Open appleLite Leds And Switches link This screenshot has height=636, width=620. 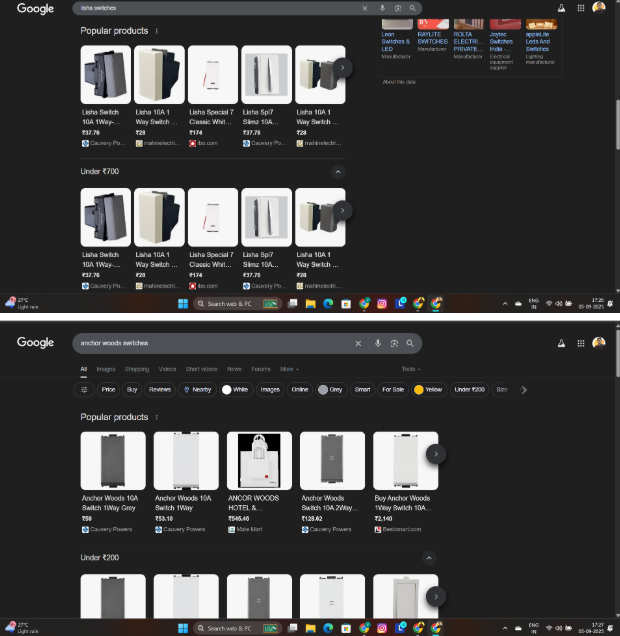(x=538, y=42)
